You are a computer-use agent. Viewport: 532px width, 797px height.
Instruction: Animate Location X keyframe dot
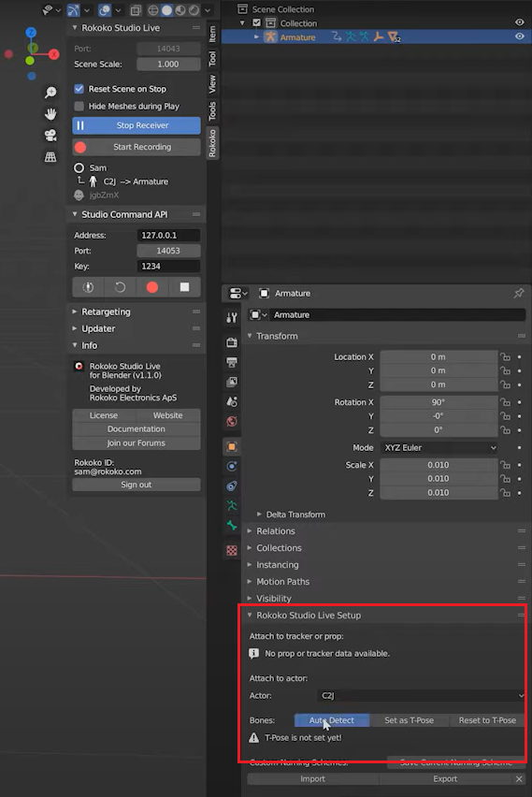pyautogui.click(x=519, y=356)
